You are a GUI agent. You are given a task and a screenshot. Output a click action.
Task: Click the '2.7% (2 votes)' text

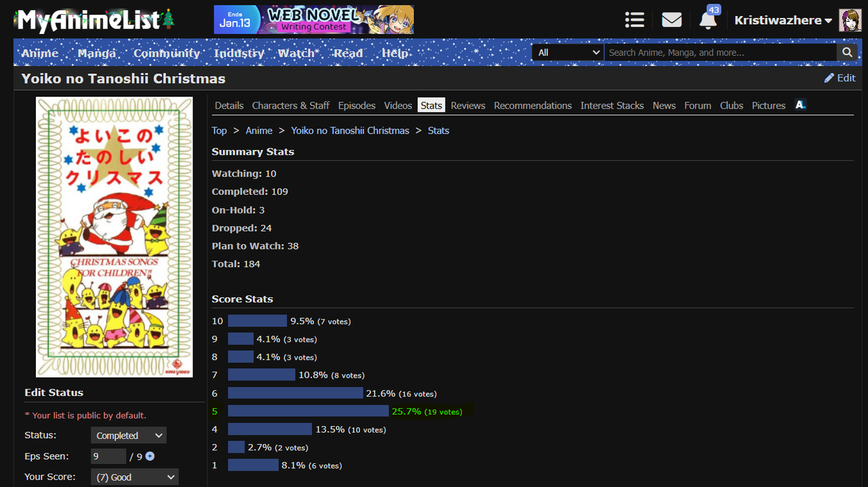[x=278, y=448]
